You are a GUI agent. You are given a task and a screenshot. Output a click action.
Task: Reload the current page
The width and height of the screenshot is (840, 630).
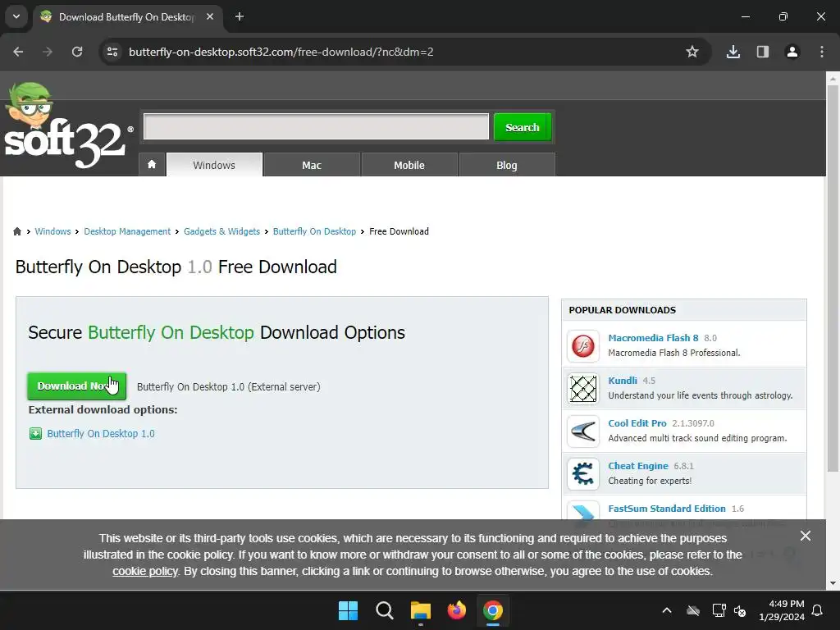[x=77, y=52]
